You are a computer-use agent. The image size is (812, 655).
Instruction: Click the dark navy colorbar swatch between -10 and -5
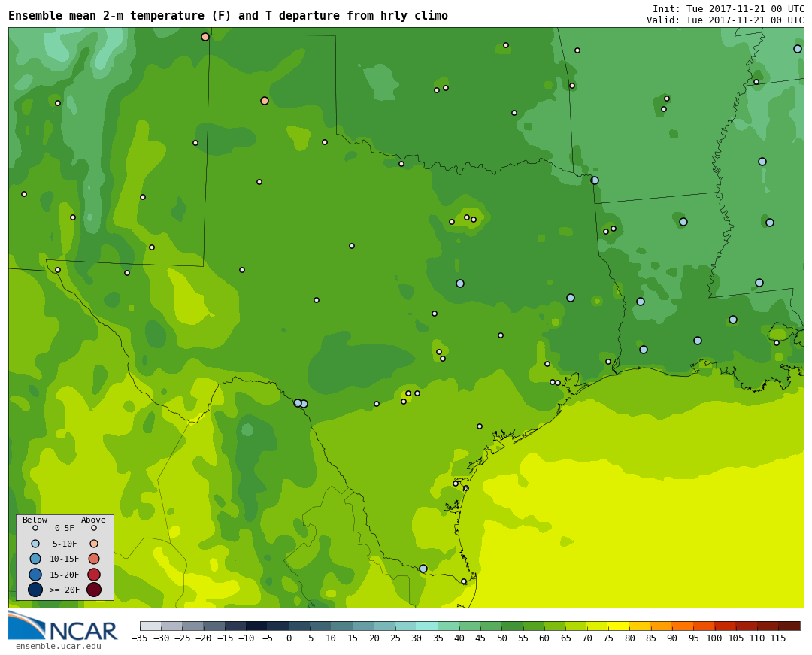(x=256, y=626)
